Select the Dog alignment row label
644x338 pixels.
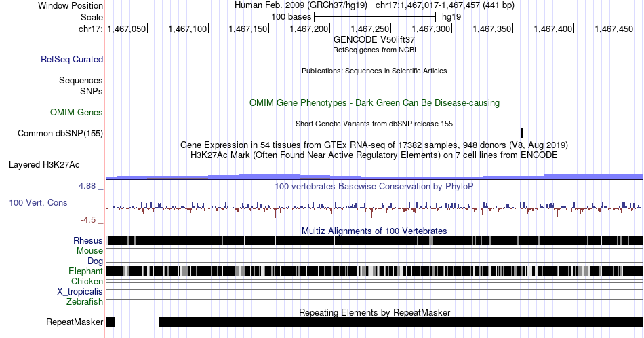(x=96, y=261)
